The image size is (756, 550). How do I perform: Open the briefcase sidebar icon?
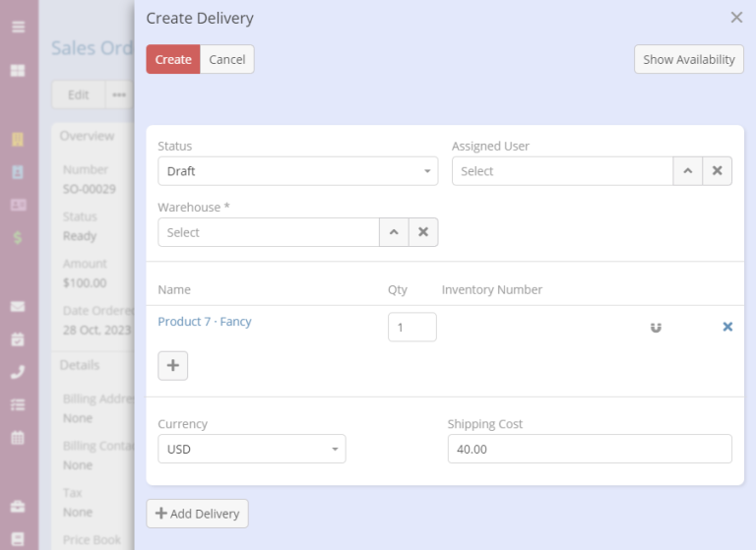(x=18, y=506)
